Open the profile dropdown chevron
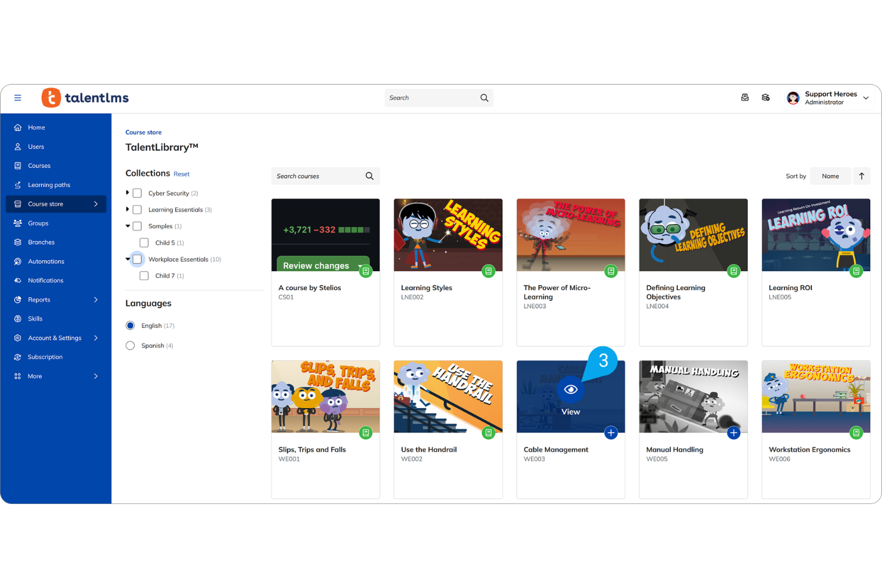 (x=866, y=98)
